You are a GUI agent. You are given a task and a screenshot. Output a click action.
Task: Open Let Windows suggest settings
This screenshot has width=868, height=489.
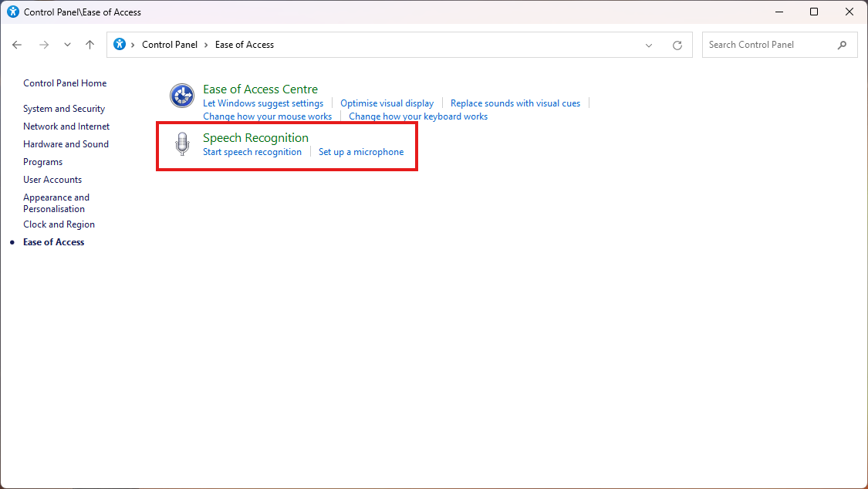263,103
